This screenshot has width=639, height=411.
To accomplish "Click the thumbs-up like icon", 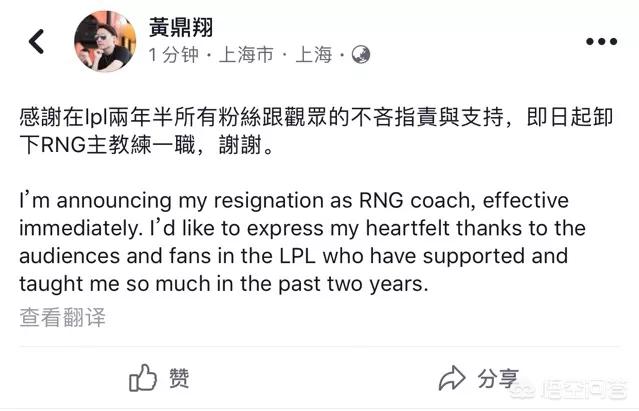I will point(144,378).
